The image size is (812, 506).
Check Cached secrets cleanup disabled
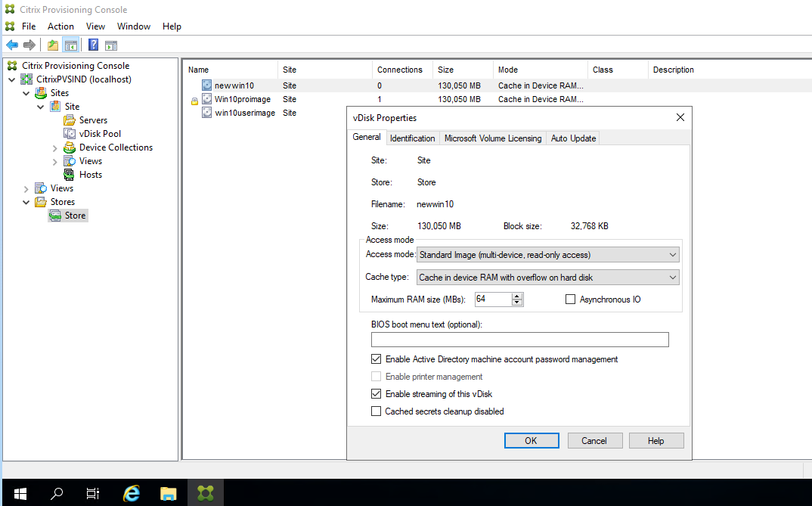point(376,411)
